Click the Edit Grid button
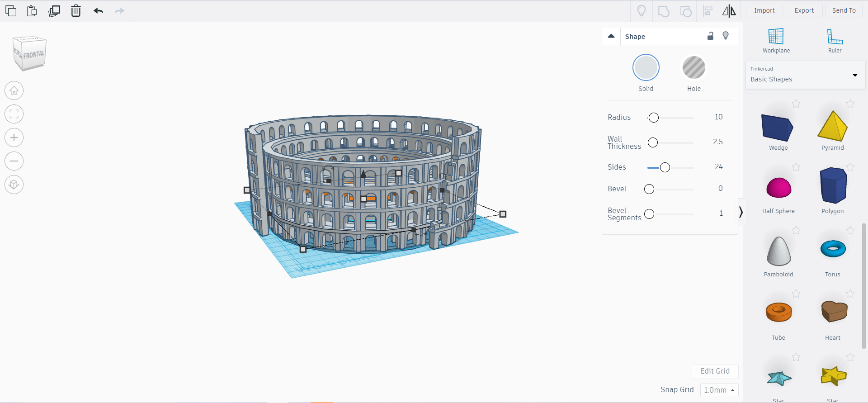 [x=715, y=371]
